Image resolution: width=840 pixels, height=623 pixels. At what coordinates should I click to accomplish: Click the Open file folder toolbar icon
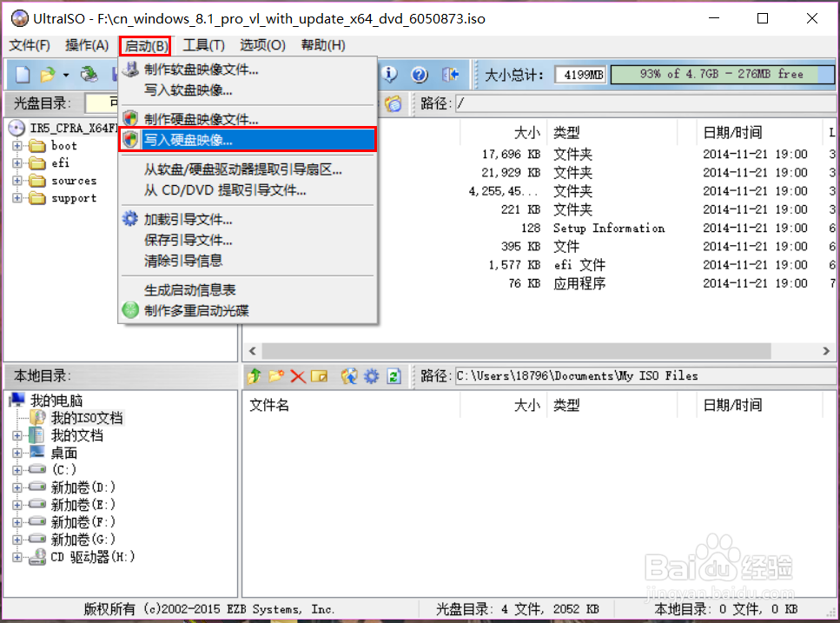[48, 75]
